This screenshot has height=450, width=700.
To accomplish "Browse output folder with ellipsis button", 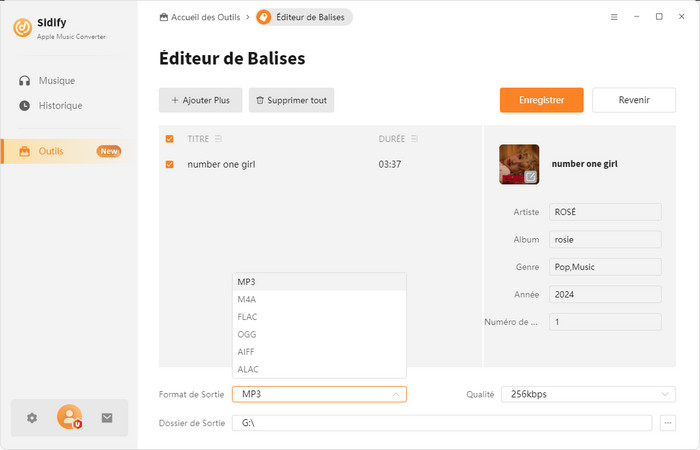I will pos(669,423).
